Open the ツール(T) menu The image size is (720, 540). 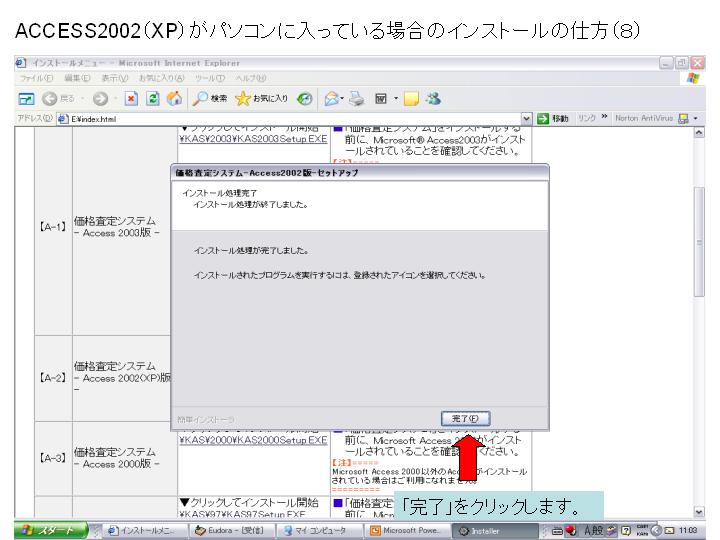click(x=210, y=79)
